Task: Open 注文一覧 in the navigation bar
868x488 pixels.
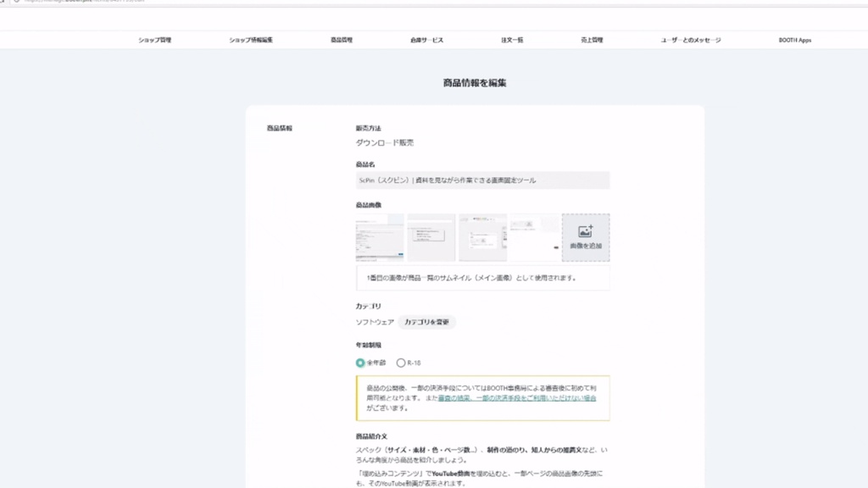Action: [512, 40]
